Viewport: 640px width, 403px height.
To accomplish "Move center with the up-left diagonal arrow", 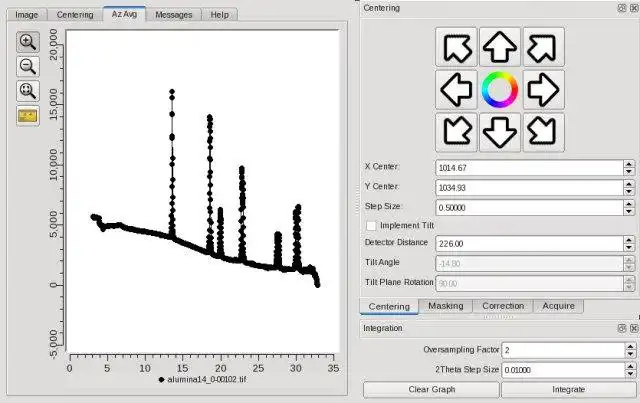I will [456, 47].
